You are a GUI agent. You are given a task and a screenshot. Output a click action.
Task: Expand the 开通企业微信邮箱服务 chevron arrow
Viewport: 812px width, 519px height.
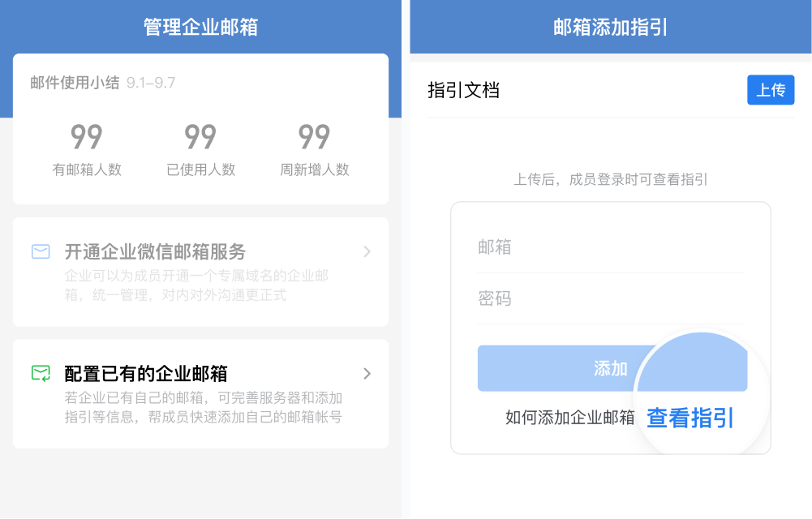367,251
